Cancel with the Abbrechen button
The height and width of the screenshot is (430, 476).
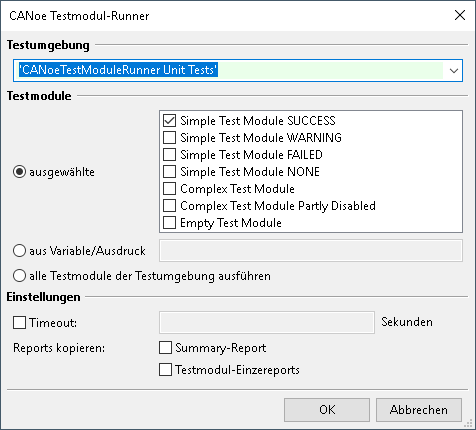pos(419,409)
